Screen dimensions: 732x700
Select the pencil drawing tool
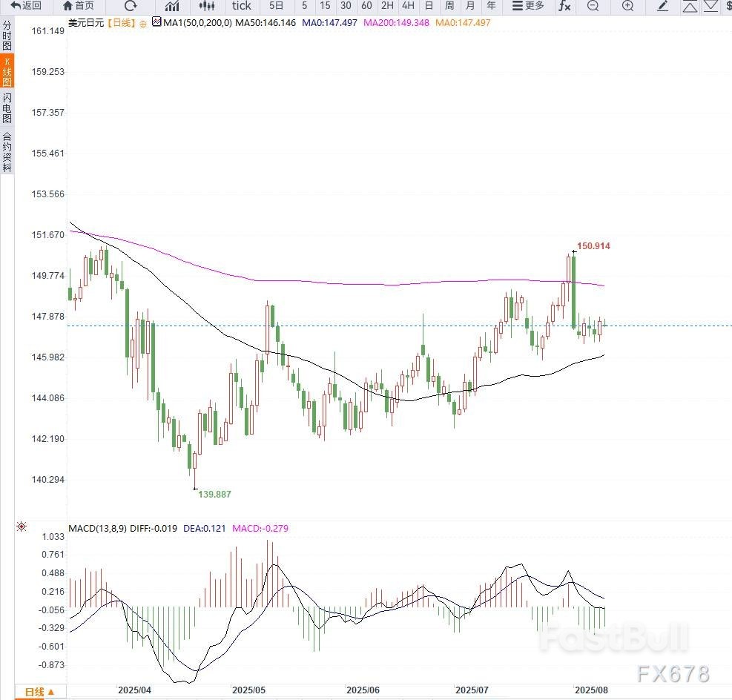[x=663, y=6]
